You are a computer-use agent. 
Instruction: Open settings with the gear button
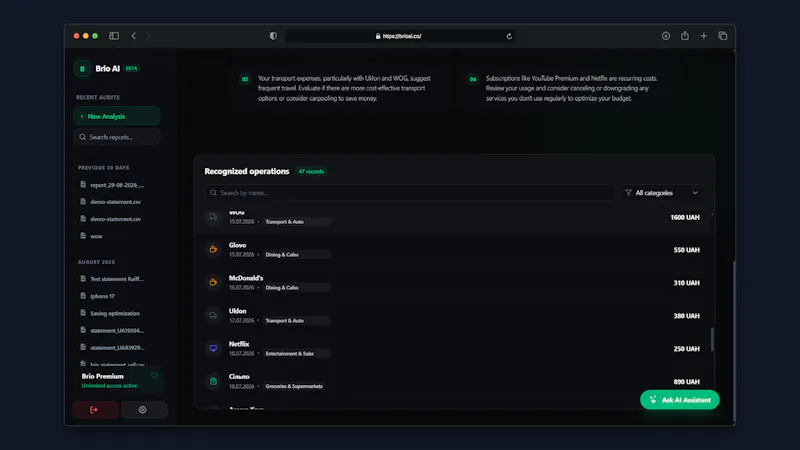(144, 410)
